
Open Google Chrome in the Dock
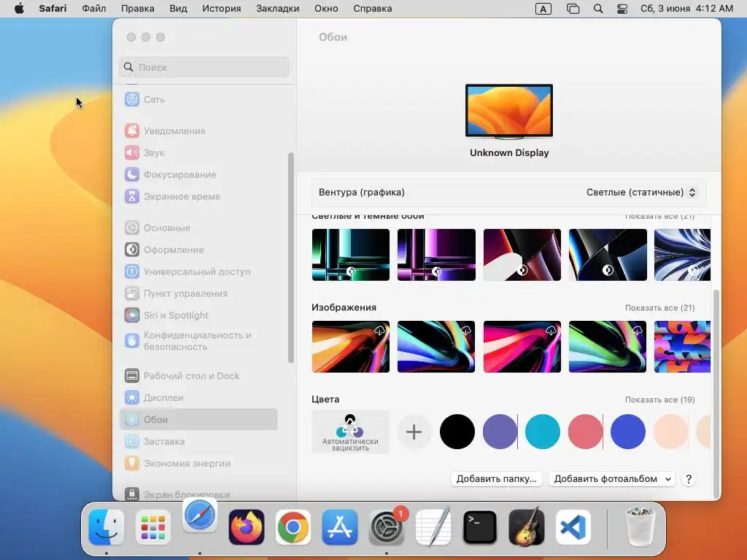click(x=293, y=527)
